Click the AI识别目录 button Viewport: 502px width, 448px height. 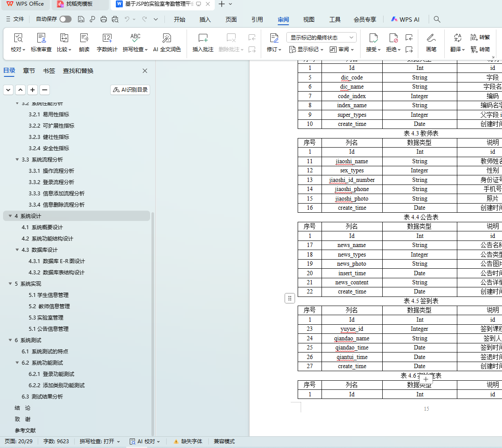[x=130, y=90]
